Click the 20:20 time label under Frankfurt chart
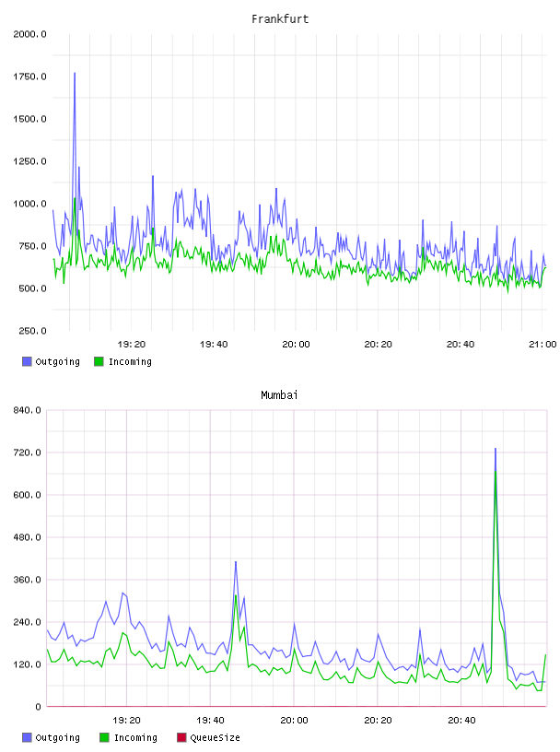Screen dimensions: 560x752 pyautogui.click(x=378, y=345)
